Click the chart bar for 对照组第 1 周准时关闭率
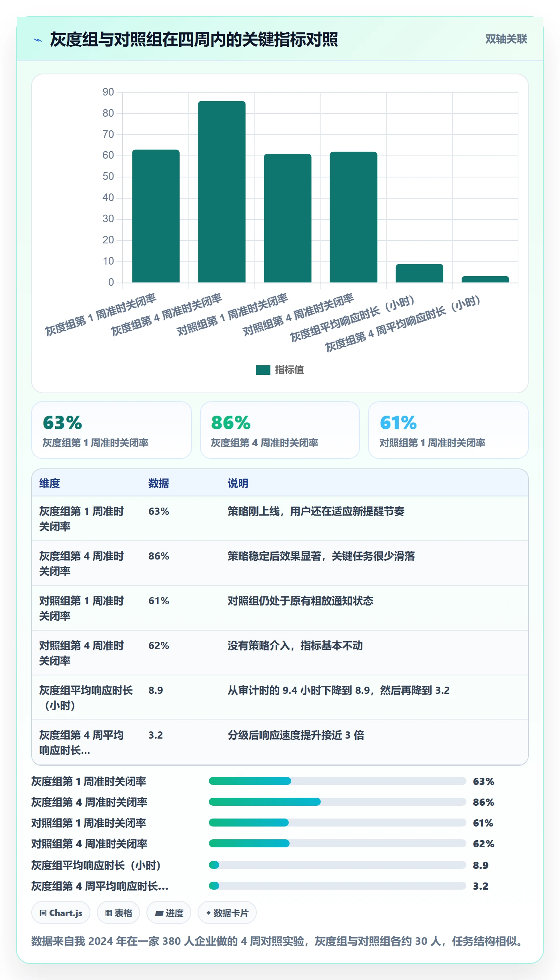560x980 pixels. coord(288,218)
